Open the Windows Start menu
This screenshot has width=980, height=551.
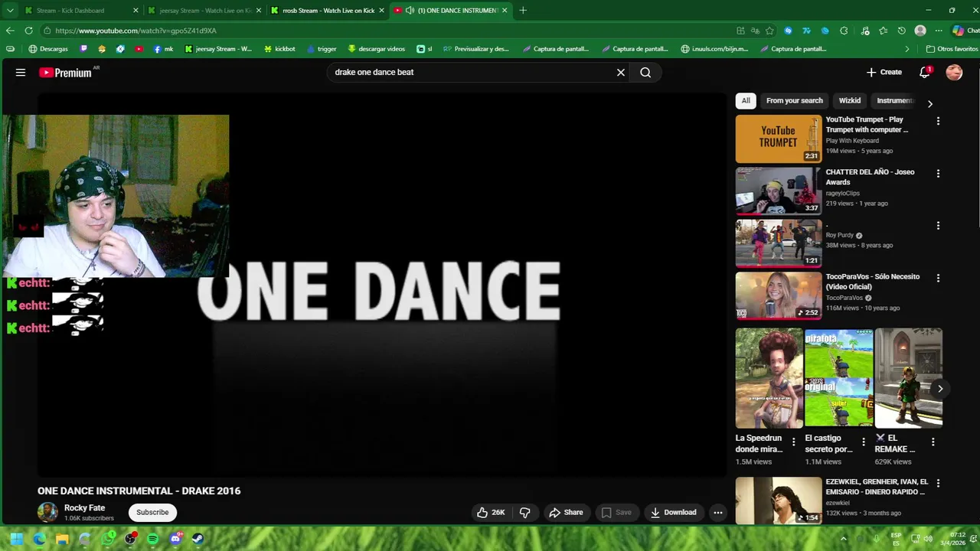point(17,539)
